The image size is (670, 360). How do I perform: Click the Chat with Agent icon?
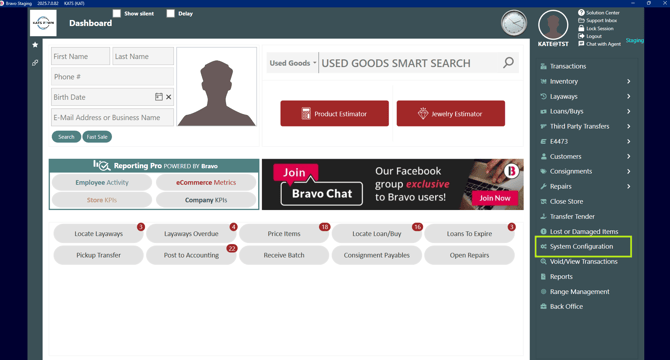click(x=581, y=44)
